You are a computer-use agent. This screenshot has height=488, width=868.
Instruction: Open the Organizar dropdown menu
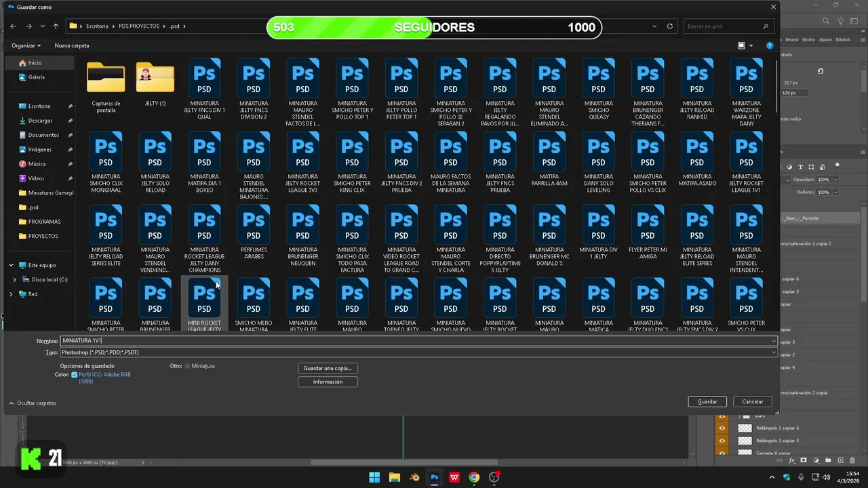click(26, 45)
